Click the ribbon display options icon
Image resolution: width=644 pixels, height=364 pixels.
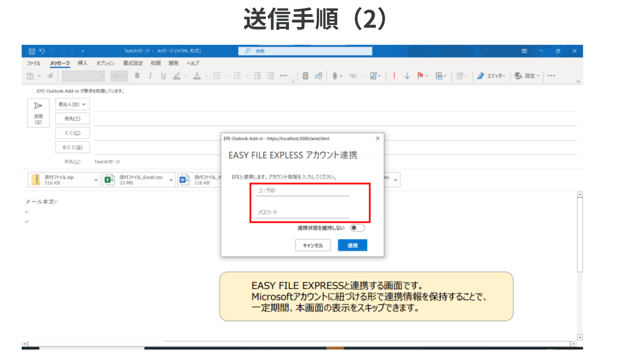[x=524, y=51]
